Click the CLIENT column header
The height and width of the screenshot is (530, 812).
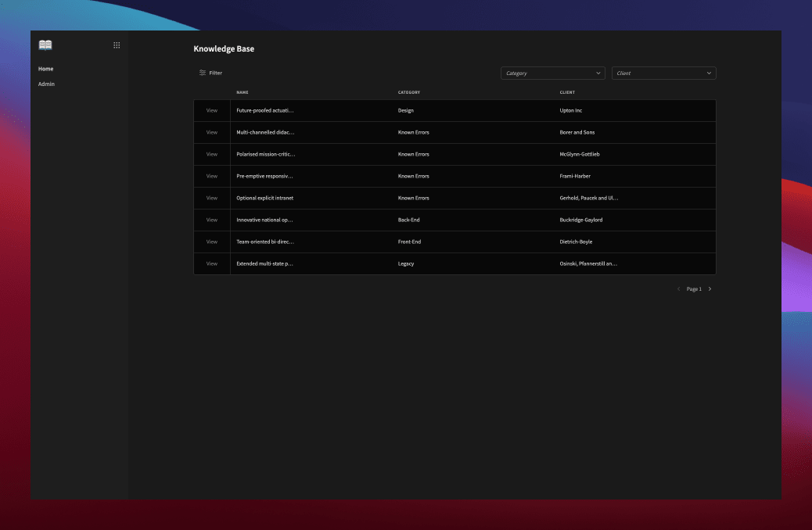tap(567, 92)
